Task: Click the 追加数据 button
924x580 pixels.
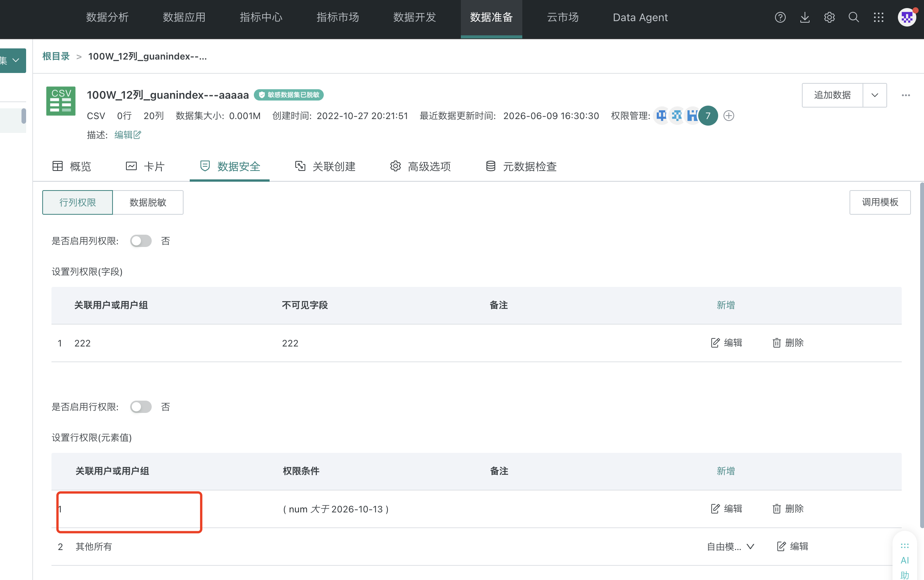Action: coord(832,95)
